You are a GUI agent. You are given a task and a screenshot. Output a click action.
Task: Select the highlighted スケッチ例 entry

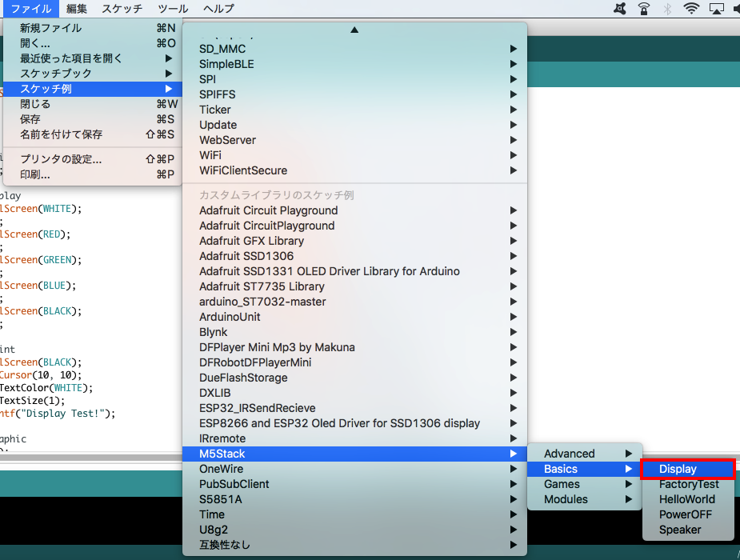[x=93, y=89]
